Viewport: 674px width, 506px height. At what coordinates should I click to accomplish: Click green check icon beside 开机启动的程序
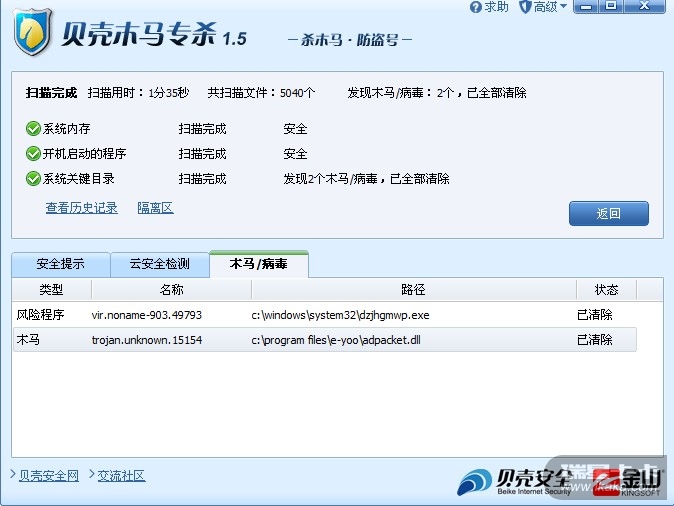pos(33,153)
